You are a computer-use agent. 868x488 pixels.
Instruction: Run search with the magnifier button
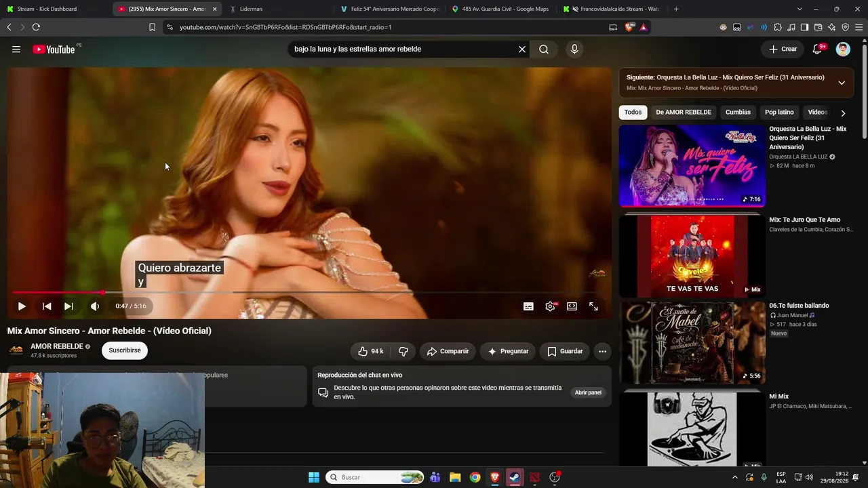click(544, 49)
